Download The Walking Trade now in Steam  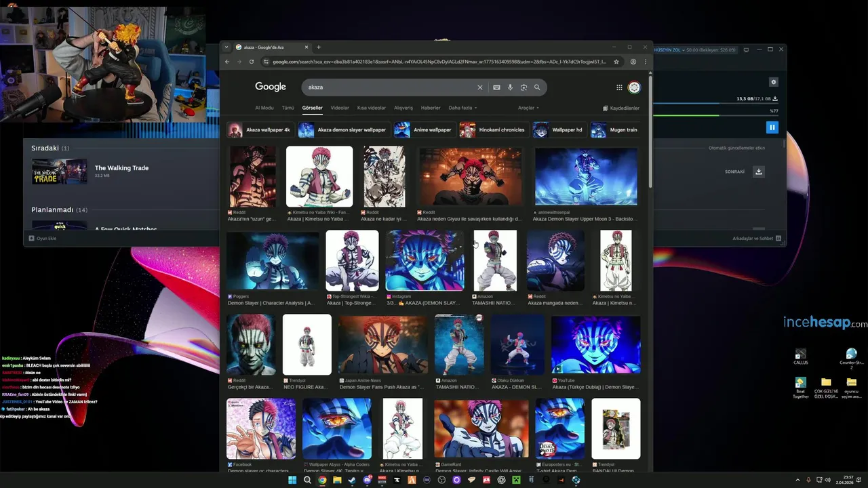759,171
